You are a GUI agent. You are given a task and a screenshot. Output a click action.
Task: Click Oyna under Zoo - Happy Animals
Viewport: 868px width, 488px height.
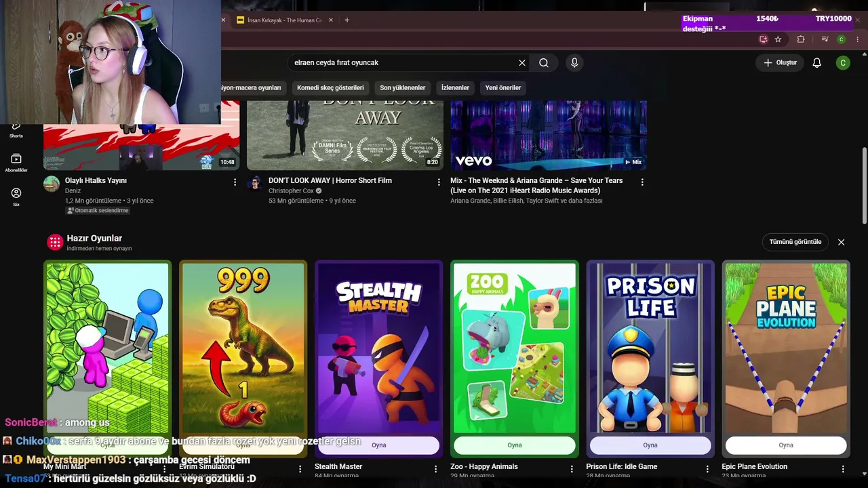(x=515, y=445)
